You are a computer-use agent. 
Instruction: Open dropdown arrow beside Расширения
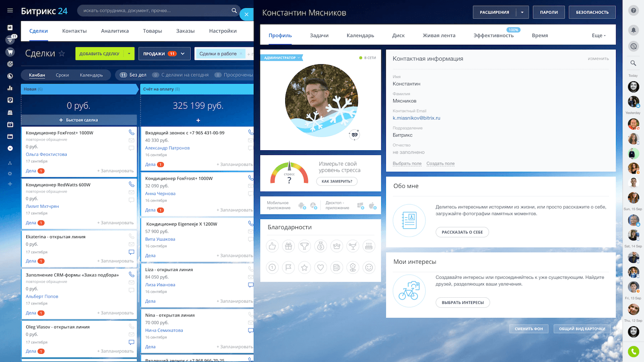(x=522, y=12)
